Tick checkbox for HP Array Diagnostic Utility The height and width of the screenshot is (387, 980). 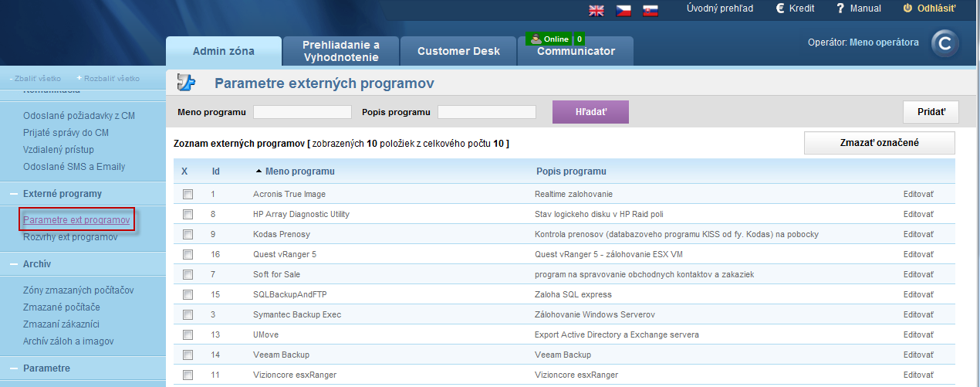click(188, 214)
